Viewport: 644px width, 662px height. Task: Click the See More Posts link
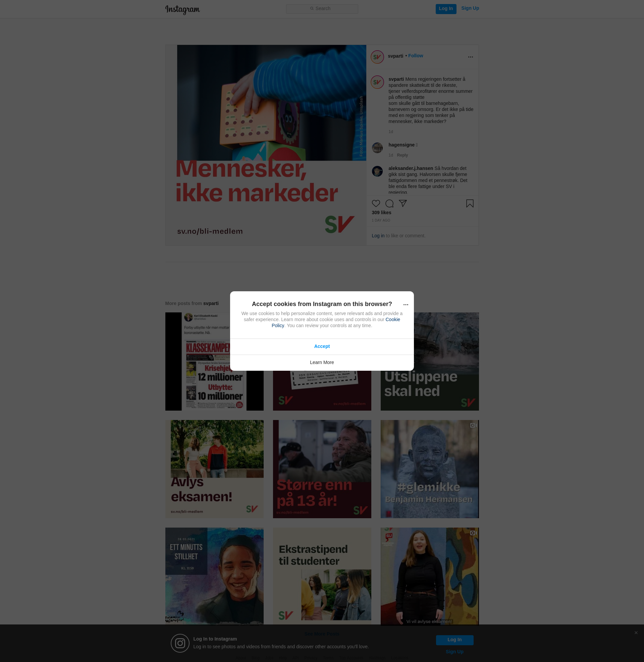click(x=322, y=634)
